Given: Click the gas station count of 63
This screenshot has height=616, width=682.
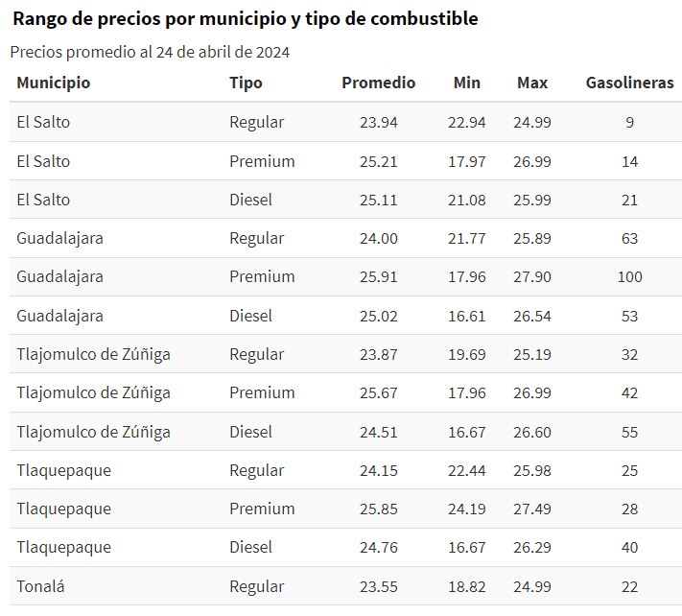Looking at the screenshot, I should coord(629,238).
